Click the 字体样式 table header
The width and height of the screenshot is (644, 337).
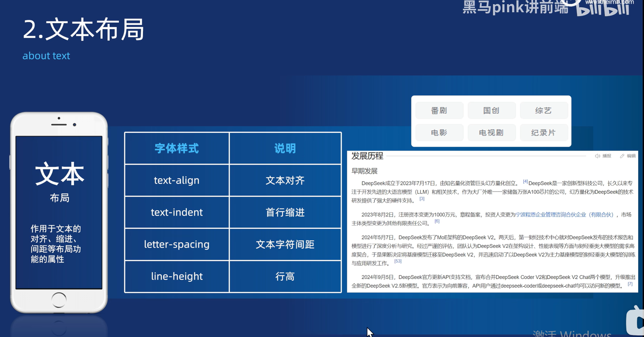pos(177,149)
